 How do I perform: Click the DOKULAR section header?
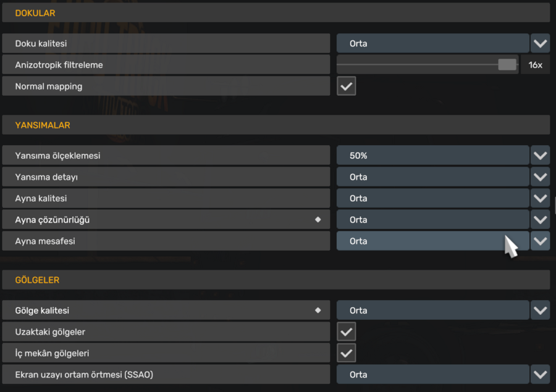click(x=275, y=13)
